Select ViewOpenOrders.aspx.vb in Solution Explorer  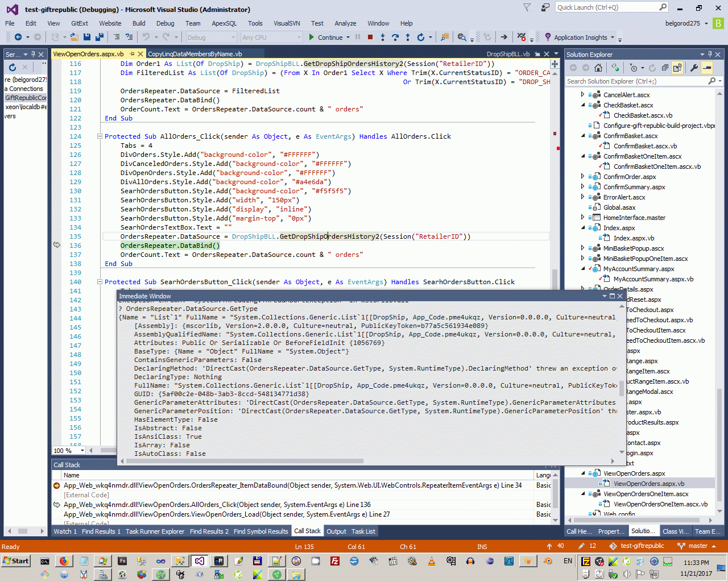click(x=649, y=484)
